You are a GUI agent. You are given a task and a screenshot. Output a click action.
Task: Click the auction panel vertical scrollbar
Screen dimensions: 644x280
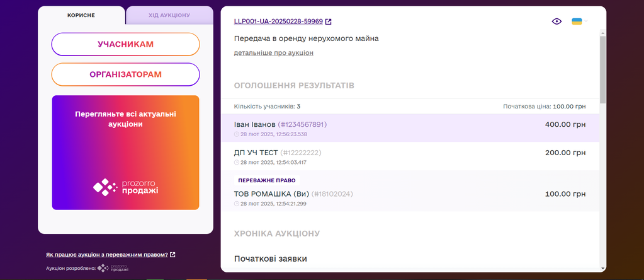(x=602, y=69)
